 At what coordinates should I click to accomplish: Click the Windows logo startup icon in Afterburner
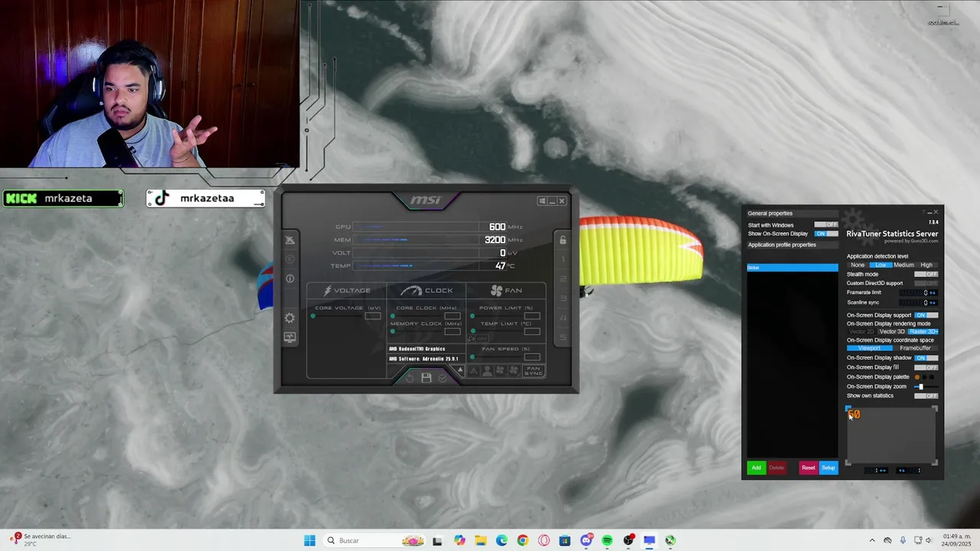coord(542,201)
